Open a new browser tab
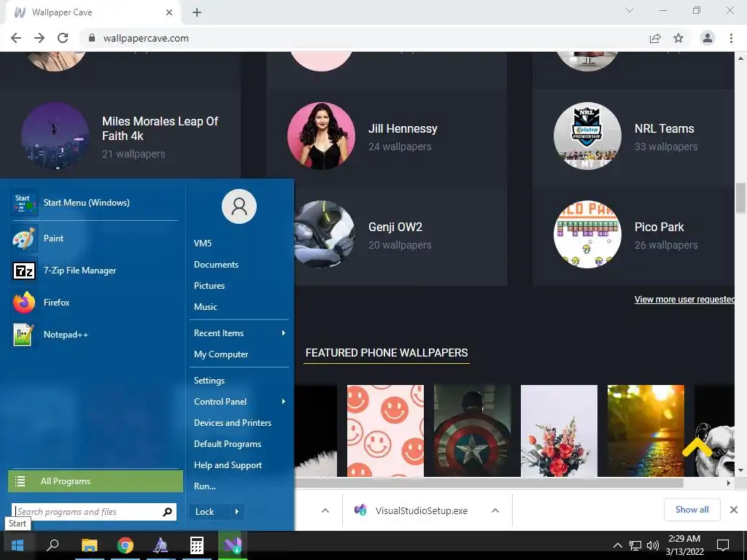The height and width of the screenshot is (560, 747). (197, 12)
